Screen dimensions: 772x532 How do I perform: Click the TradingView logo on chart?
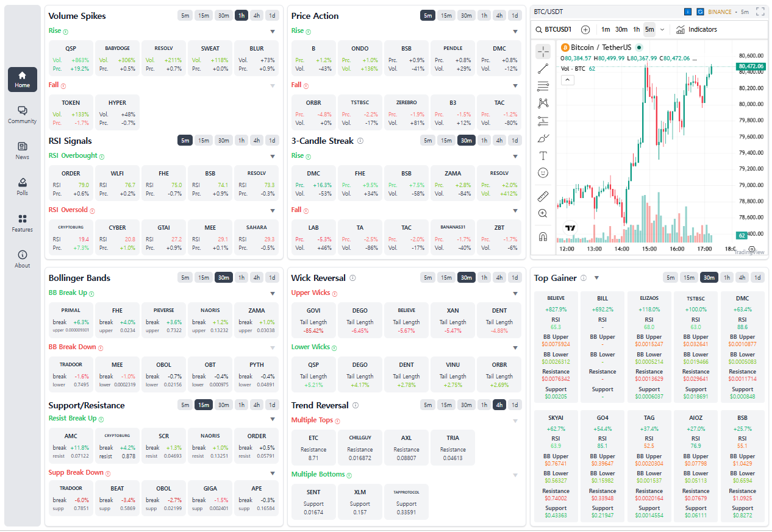tap(571, 229)
